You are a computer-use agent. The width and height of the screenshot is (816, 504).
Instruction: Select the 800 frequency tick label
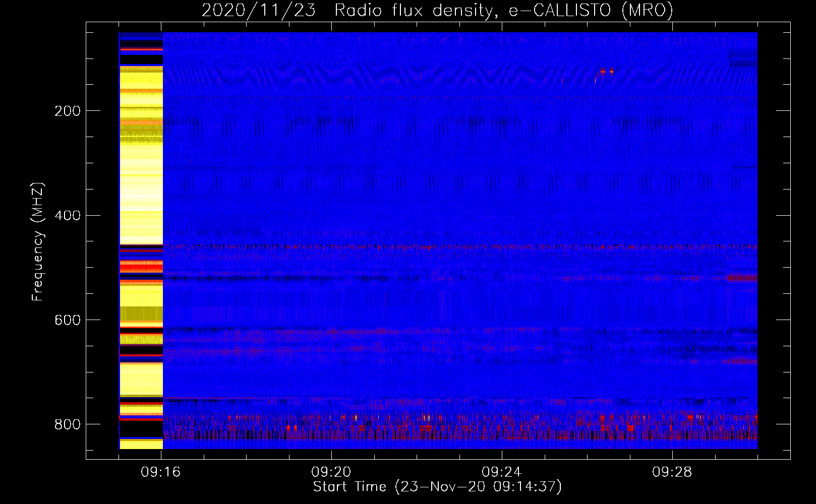click(x=68, y=424)
